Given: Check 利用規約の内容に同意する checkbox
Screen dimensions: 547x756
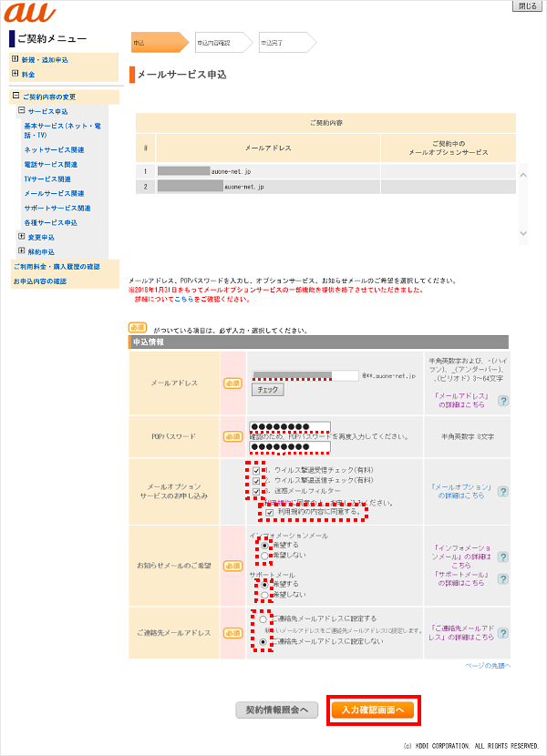Looking at the screenshot, I should 270,512.
